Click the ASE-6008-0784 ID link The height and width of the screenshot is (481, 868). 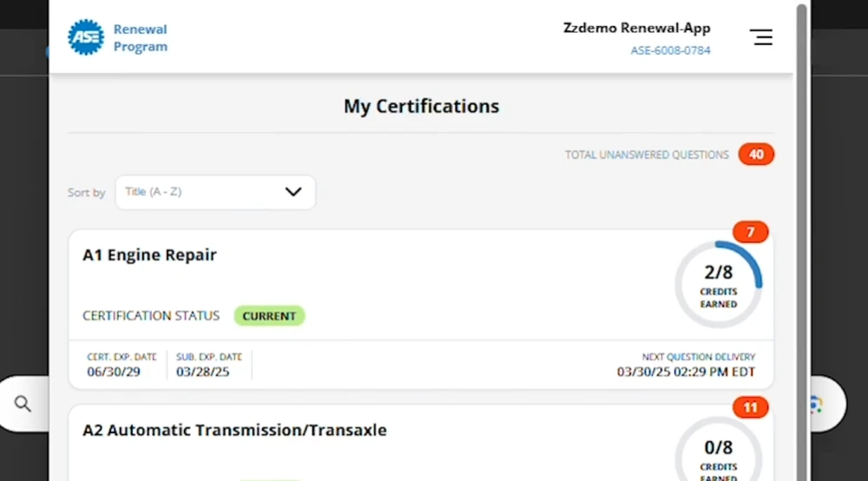(670, 50)
